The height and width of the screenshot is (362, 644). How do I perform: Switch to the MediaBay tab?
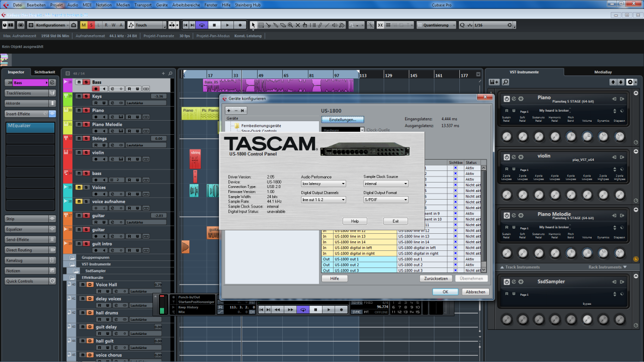coord(603,72)
